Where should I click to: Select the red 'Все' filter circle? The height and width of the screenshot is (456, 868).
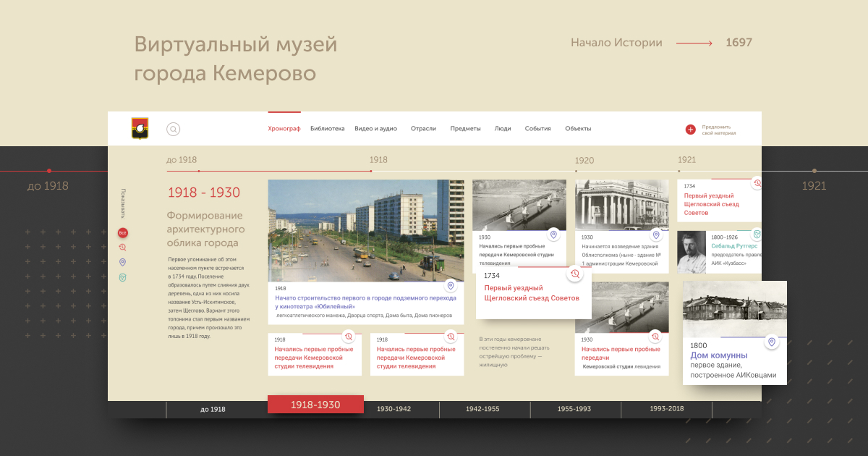(x=123, y=233)
